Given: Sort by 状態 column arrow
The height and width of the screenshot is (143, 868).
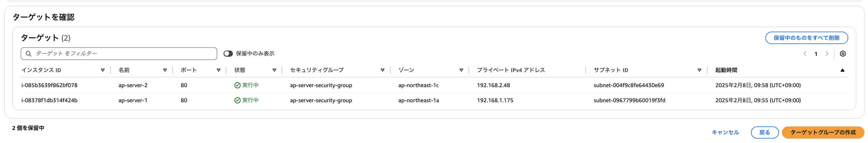Looking at the screenshot, I should pos(274,70).
